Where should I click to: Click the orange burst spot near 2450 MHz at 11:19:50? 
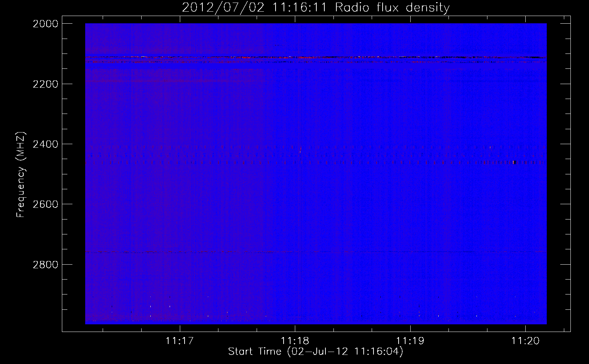tap(514, 162)
